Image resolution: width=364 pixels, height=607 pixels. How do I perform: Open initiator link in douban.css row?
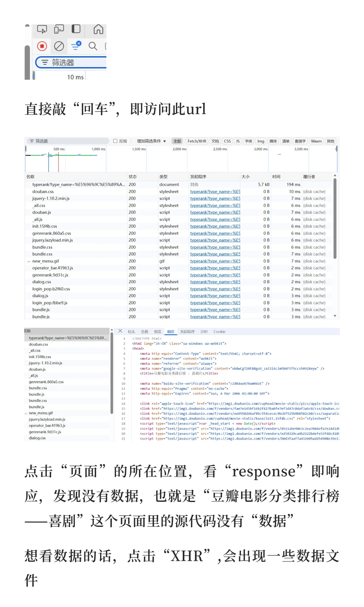[x=215, y=192]
